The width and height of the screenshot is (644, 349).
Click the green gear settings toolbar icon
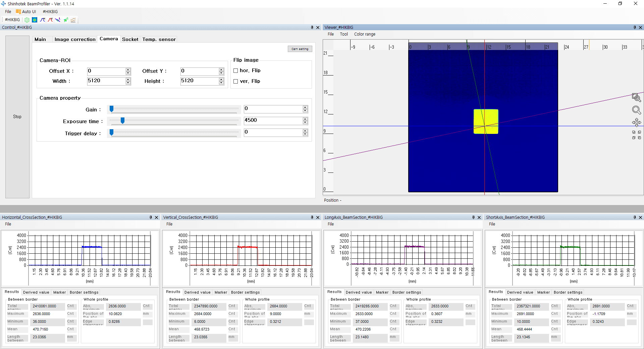27,20
